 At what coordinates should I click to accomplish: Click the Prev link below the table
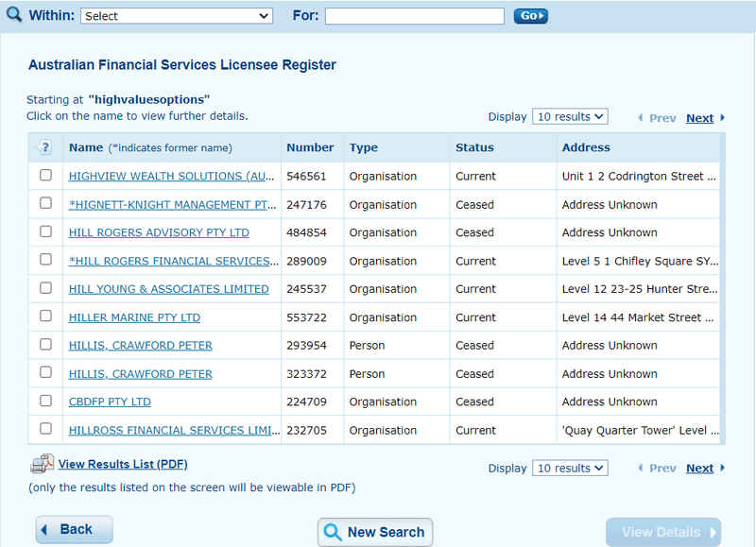[662, 468]
